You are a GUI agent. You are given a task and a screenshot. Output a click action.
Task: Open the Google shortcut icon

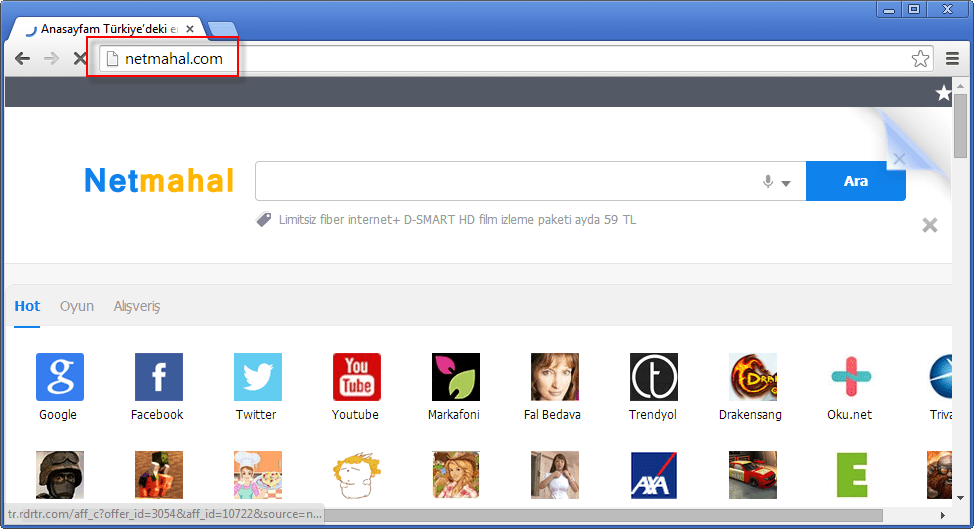click(60, 377)
